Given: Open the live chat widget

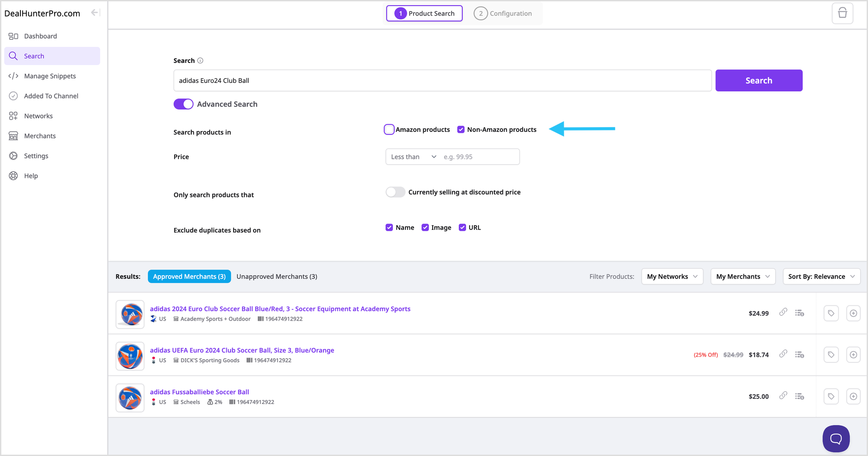Looking at the screenshot, I should (836, 439).
